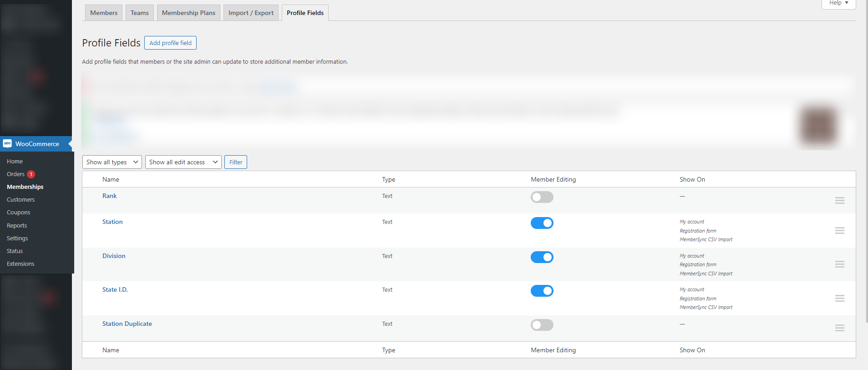Click the drag handle for Division row
The width and height of the screenshot is (868, 370).
click(x=840, y=264)
